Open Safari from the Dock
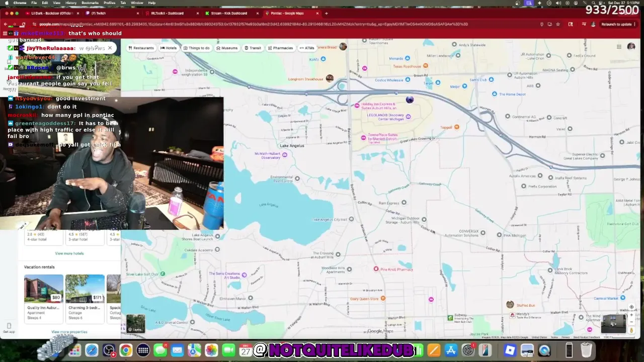This screenshot has width=644, height=362. (x=92, y=350)
